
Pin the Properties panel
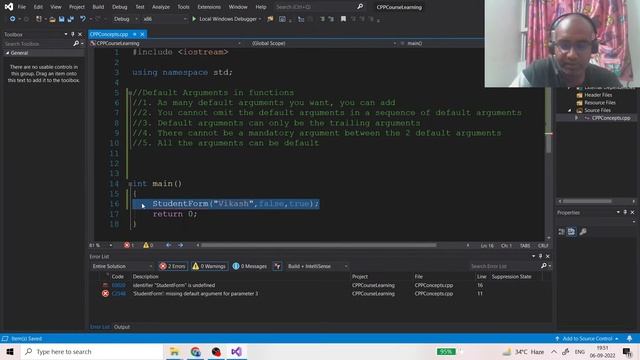pos(625,212)
